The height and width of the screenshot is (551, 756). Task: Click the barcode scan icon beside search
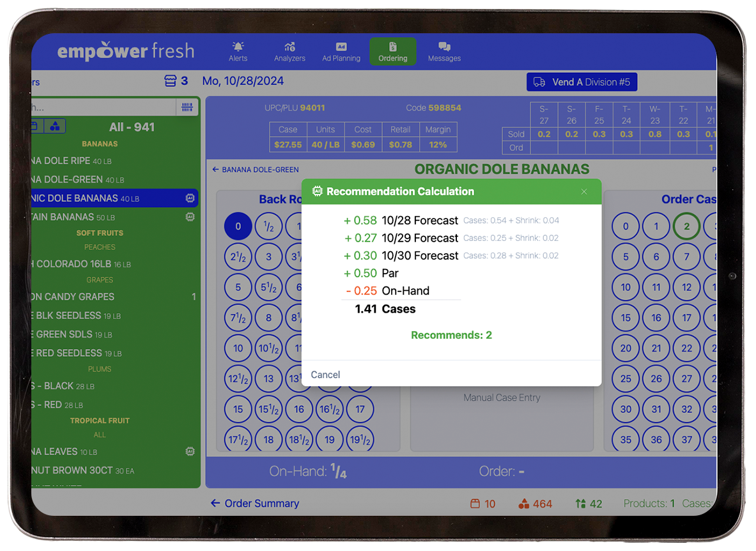pos(187,107)
